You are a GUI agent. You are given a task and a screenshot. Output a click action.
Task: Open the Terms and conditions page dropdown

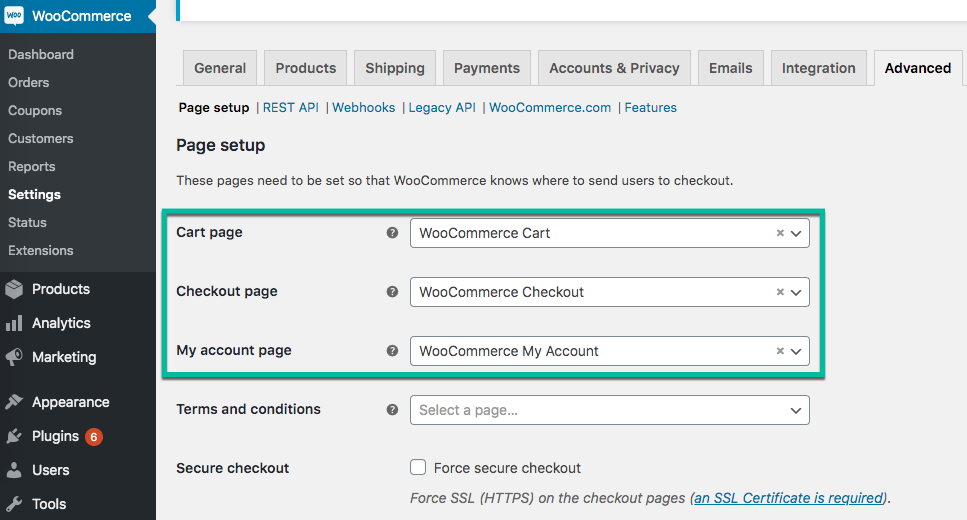point(609,410)
